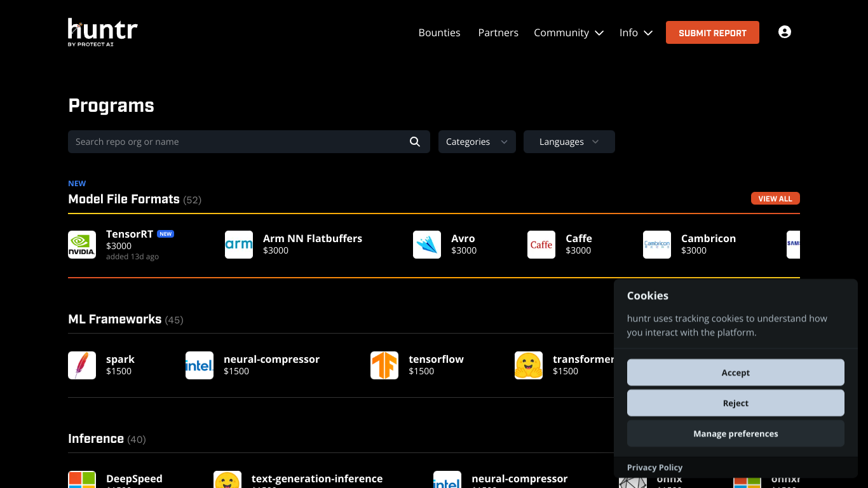Image resolution: width=868 pixels, height=488 pixels.
Task: Click the Microsoft logo beside DeepSpeed
Action: tap(82, 480)
